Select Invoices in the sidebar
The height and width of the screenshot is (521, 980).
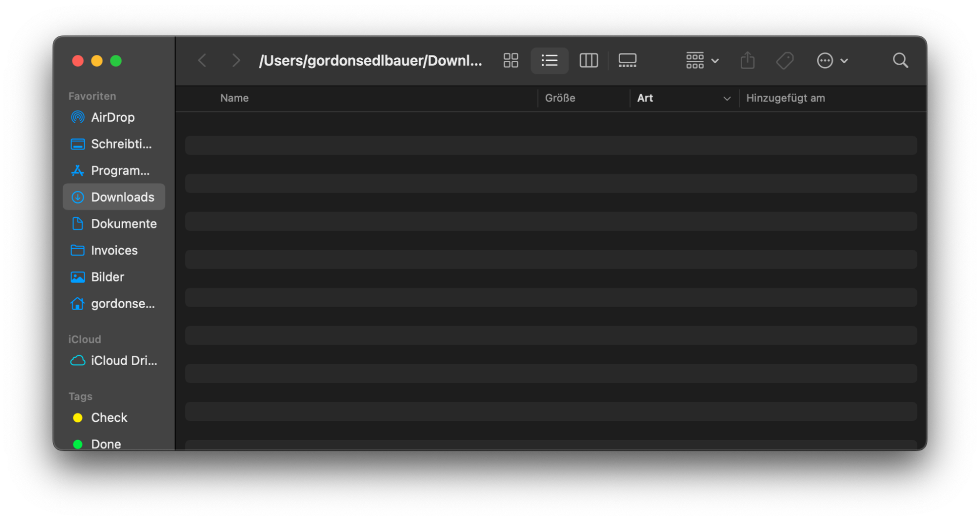coord(114,250)
